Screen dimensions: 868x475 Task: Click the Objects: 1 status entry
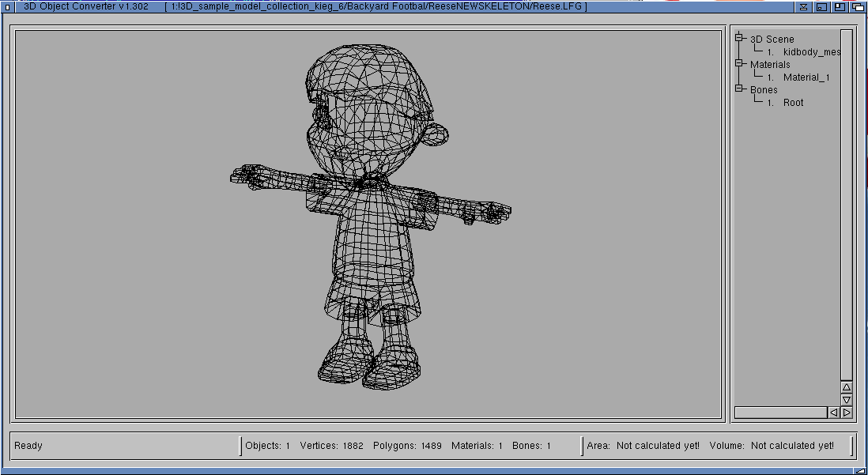(x=267, y=446)
